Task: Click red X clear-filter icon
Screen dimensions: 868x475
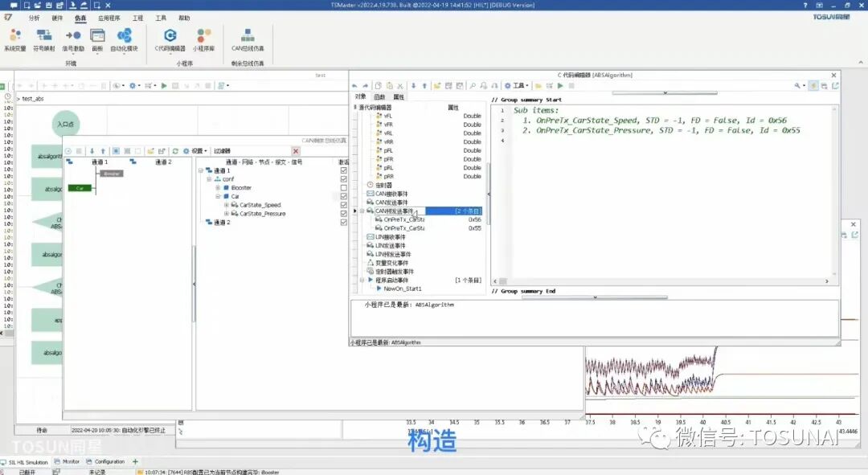Action: click(296, 151)
